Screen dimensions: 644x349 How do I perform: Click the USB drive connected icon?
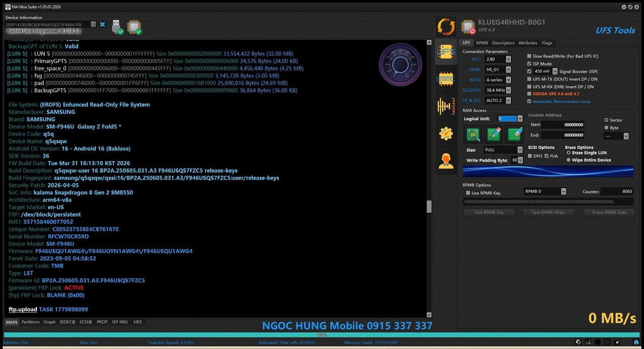(117, 27)
